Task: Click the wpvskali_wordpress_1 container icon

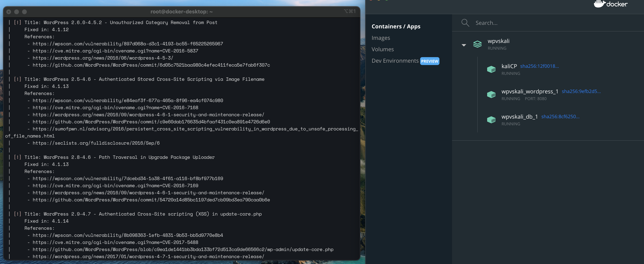Action: (491, 95)
